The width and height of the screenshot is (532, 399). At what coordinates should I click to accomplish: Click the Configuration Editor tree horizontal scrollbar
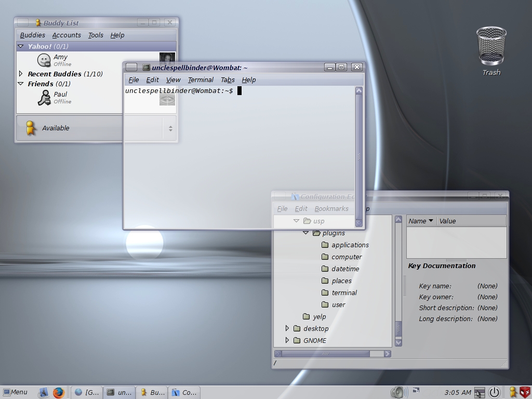tap(332, 353)
